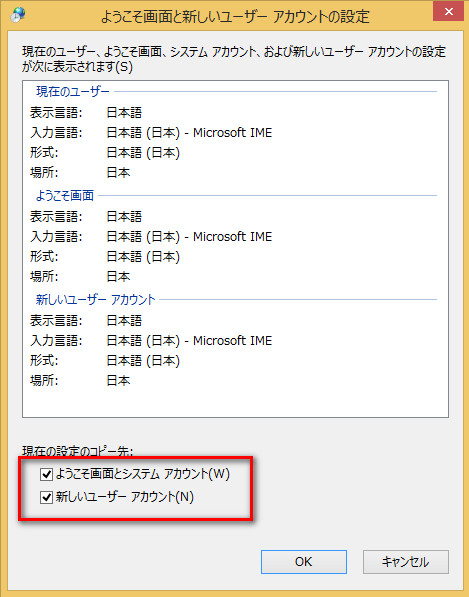The image size is (469, 597).
Task: Click 表示言語 row under 現在のユーザー
Action: [x=86, y=113]
